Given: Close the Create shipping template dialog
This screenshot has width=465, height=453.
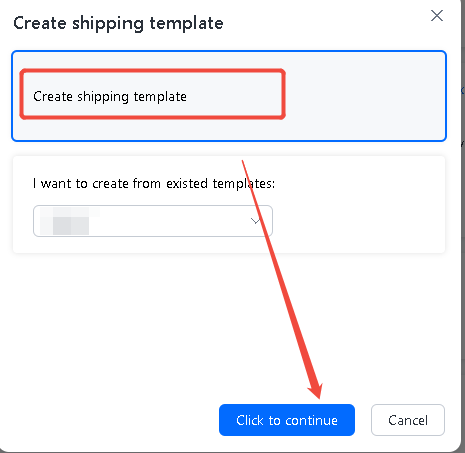Looking at the screenshot, I should coord(437,15).
